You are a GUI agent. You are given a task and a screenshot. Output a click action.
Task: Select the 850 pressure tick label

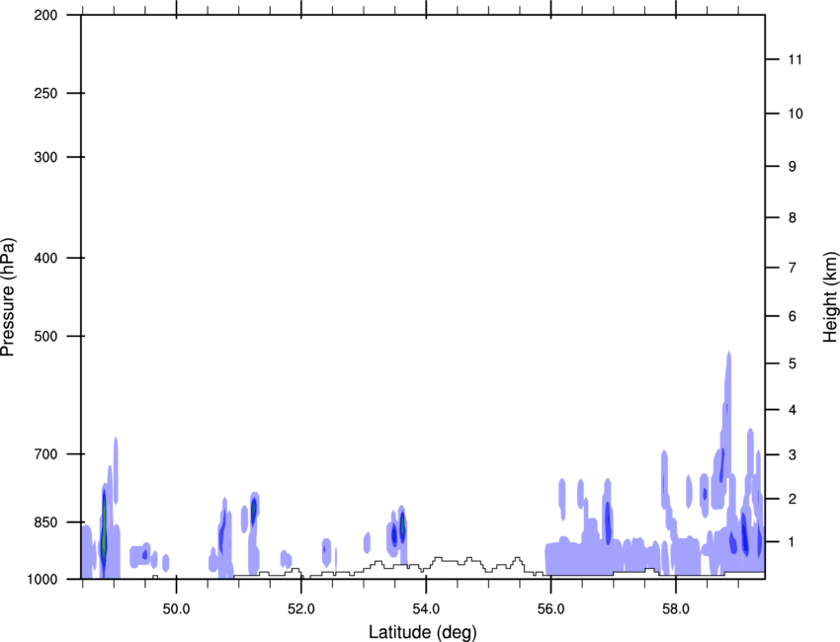[45, 522]
